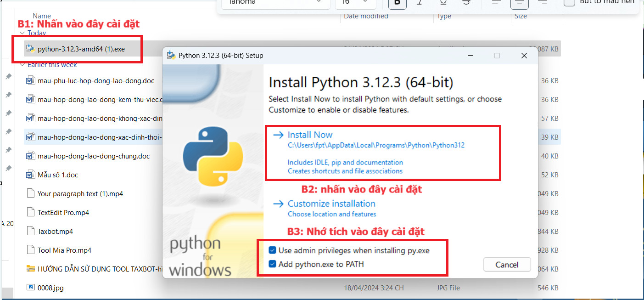
Task: Click the Earlier this week group label
Action: pos(52,64)
